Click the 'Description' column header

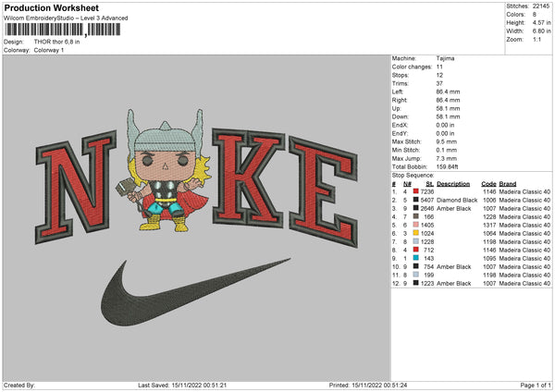(x=453, y=184)
